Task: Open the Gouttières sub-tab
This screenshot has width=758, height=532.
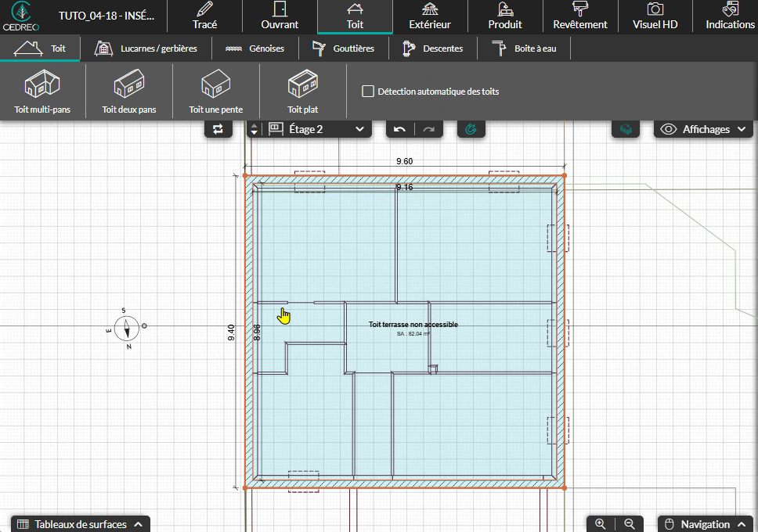Action: (343, 49)
